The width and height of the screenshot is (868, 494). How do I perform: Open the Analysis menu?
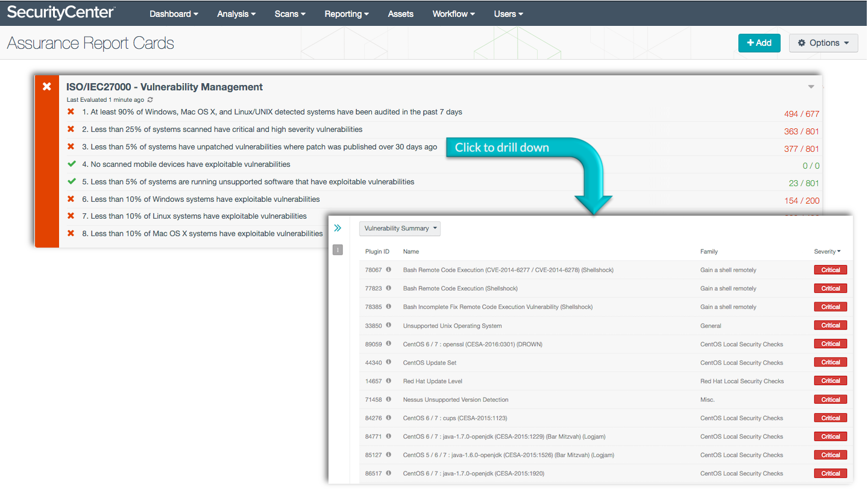click(x=236, y=14)
